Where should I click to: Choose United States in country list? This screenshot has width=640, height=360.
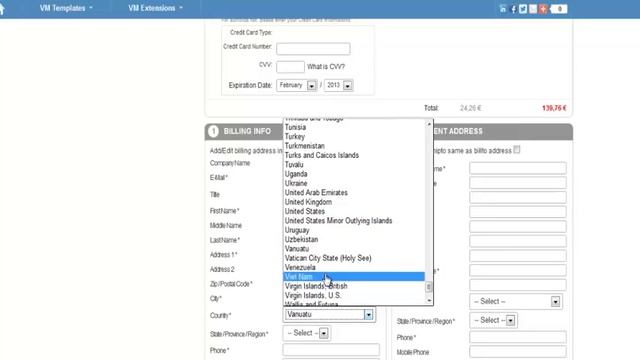tap(354, 211)
